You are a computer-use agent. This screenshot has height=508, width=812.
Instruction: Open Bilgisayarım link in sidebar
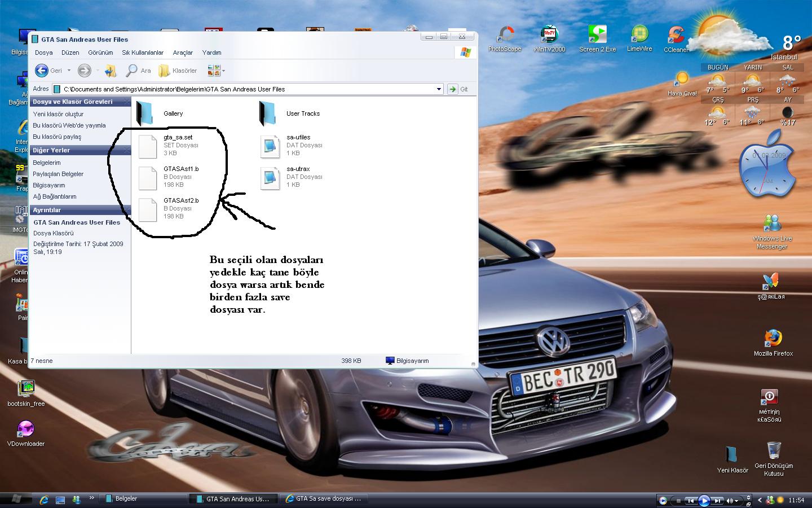click(x=49, y=185)
